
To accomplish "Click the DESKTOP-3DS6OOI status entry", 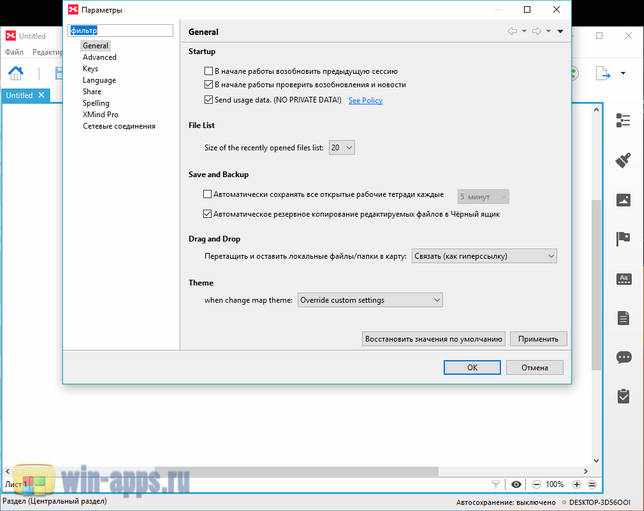I will pos(600,502).
